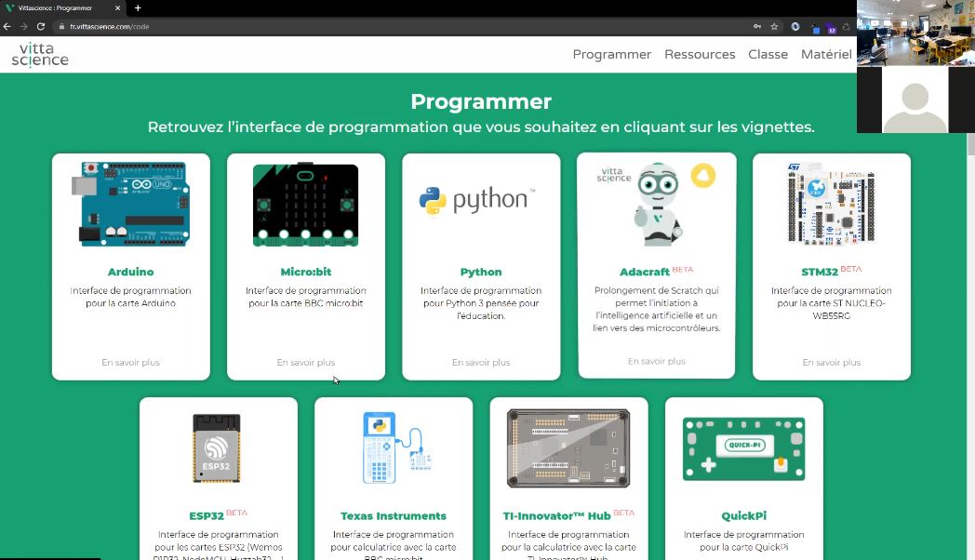The height and width of the screenshot is (560, 975).
Task: Click the Texas Instruments calculator image
Action: pyautogui.click(x=396, y=447)
